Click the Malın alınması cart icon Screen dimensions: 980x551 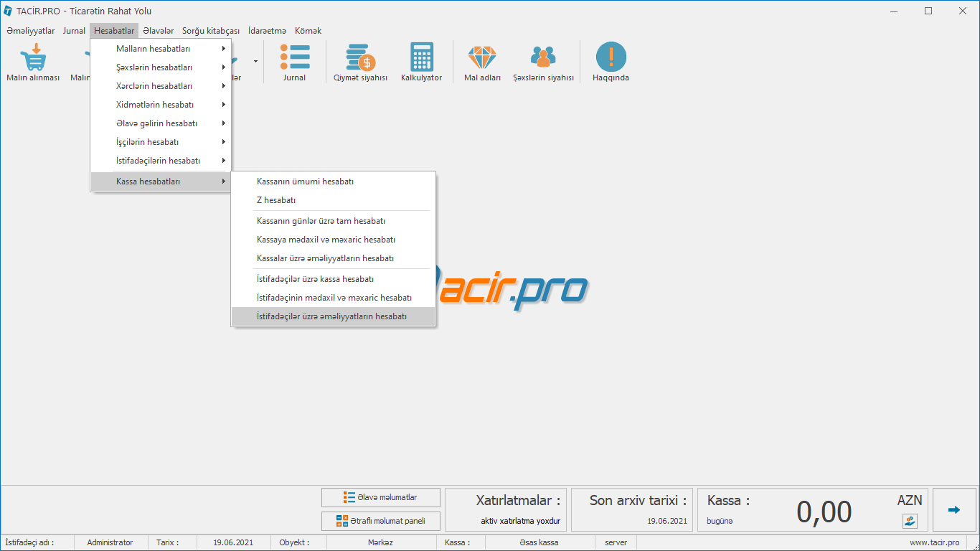(x=33, y=57)
